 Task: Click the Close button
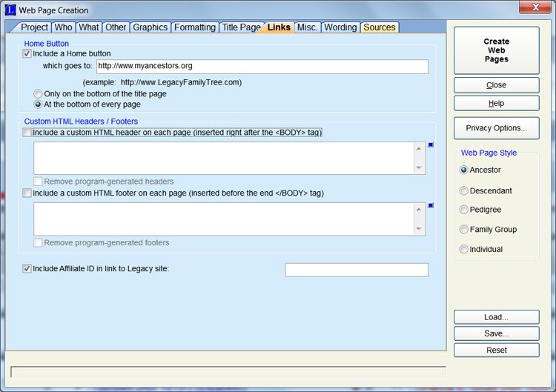point(497,85)
